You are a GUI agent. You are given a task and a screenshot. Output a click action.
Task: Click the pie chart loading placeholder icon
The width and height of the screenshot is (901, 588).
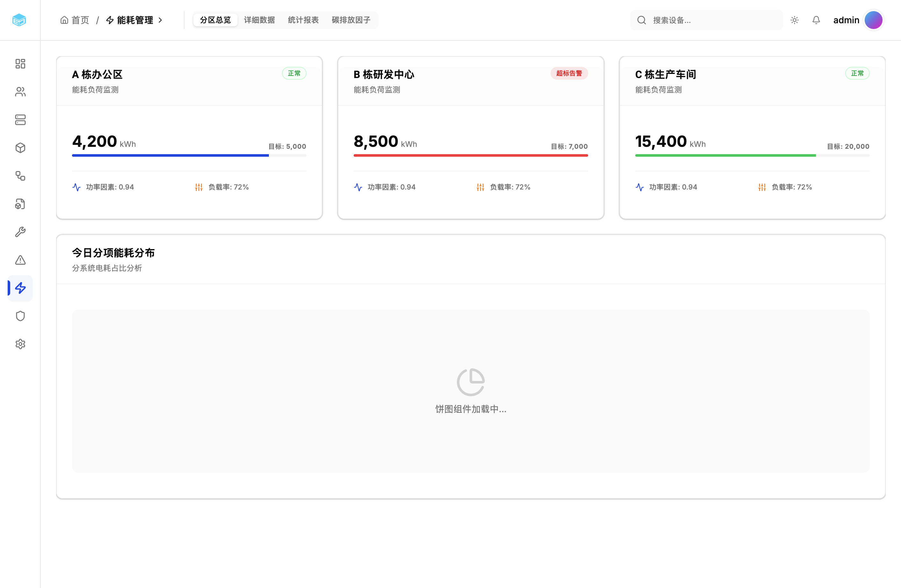point(471,382)
